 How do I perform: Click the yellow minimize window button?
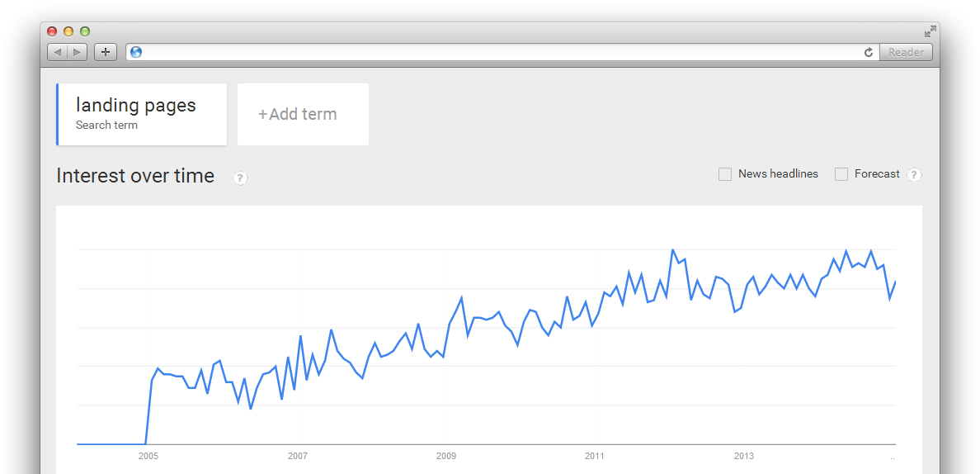tap(68, 31)
